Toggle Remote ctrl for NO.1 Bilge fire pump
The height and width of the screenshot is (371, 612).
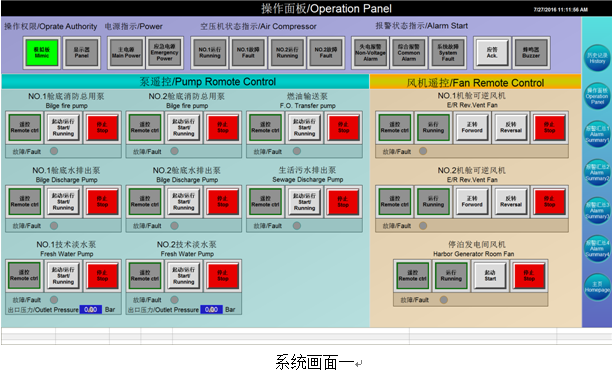(x=25, y=127)
